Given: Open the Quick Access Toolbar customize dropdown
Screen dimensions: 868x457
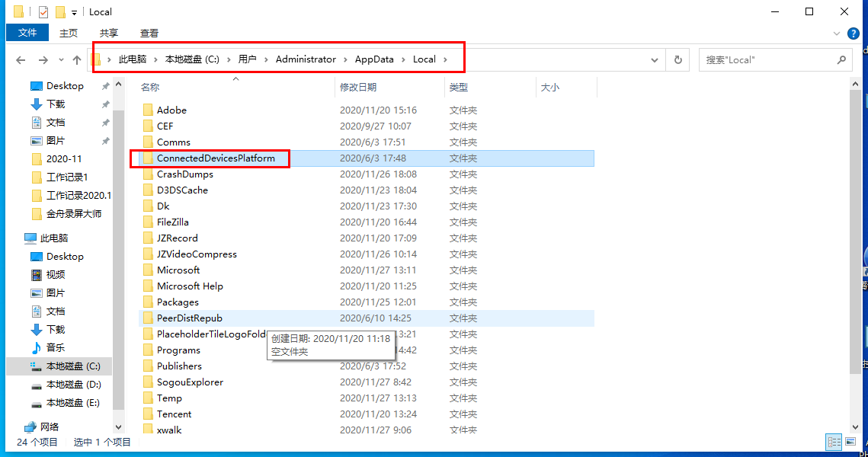Looking at the screenshot, I should 74,12.
